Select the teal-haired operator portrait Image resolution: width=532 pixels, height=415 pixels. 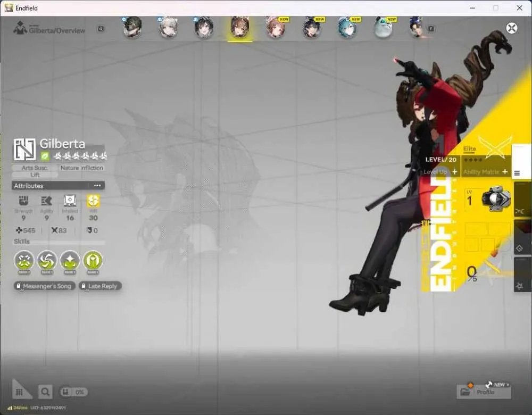coord(347,27)
